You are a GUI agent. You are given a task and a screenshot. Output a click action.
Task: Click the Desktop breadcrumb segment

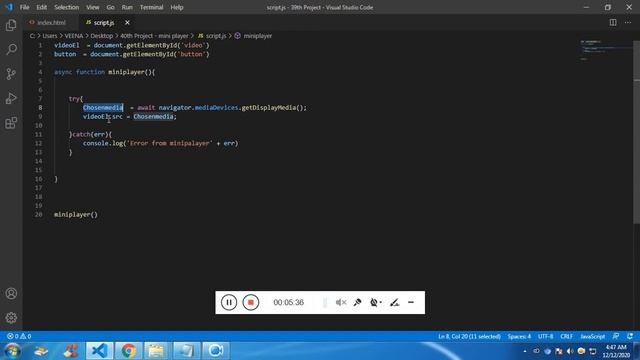point(102,36)
